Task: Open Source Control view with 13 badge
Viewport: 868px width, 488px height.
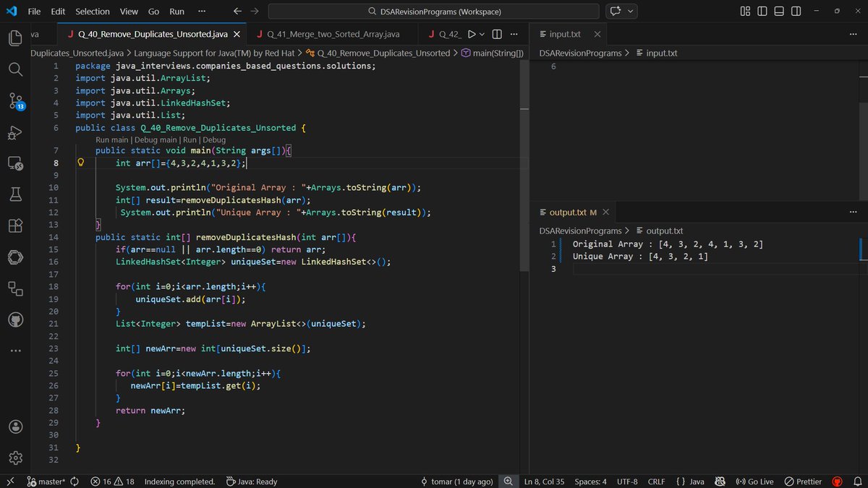Action: 17,101
